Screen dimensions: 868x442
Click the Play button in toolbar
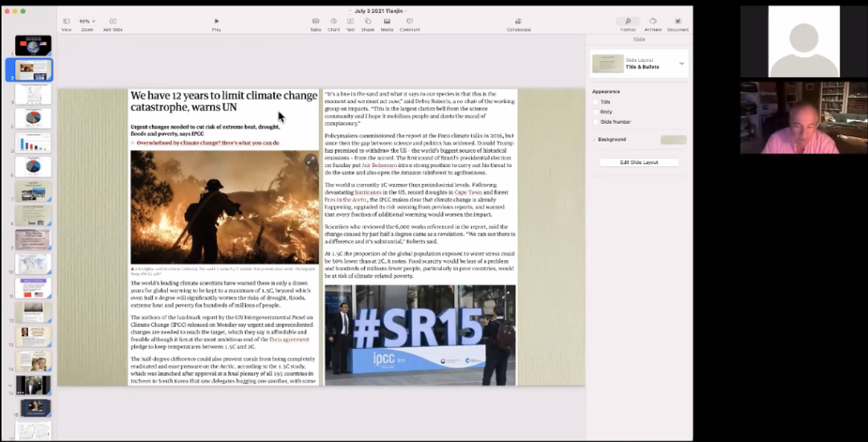216,22
